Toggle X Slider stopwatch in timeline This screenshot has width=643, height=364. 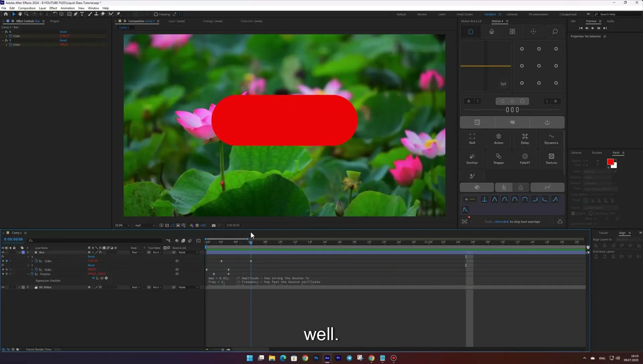coord(37,261)
